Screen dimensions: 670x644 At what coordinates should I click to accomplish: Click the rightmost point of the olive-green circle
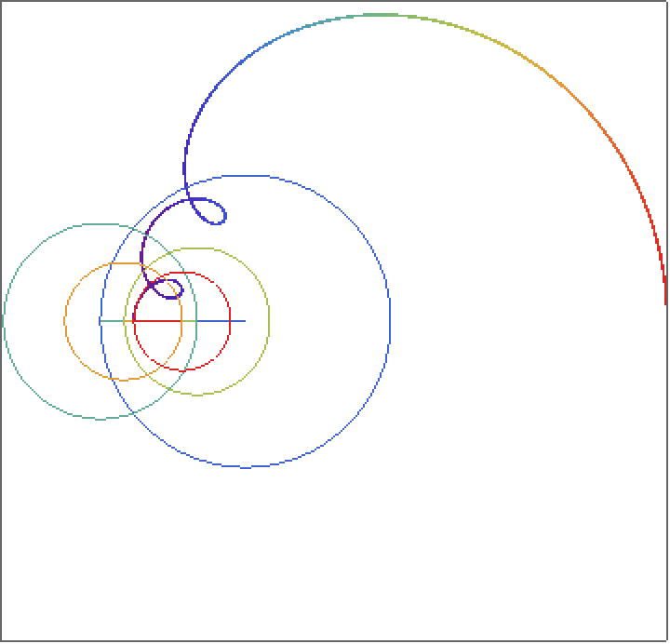[269, 321]
